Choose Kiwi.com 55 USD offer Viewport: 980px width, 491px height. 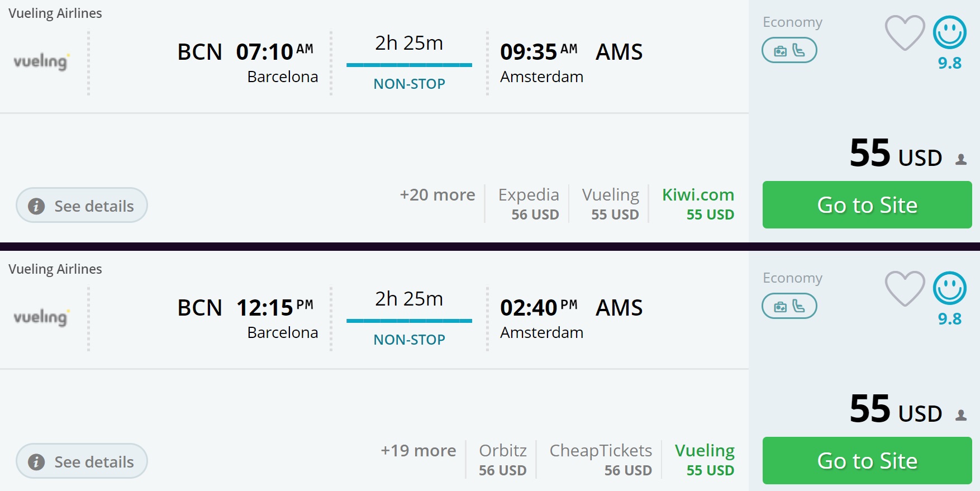[x=698, y=204]
